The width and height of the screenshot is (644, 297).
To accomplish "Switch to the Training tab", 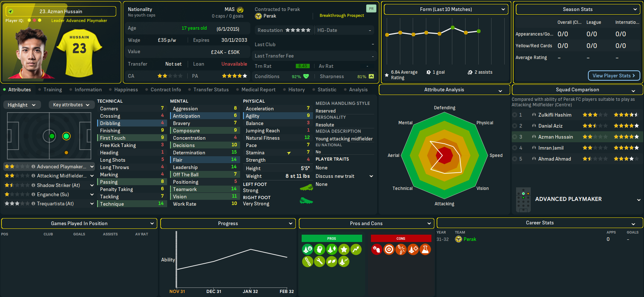I will (52, 90).
